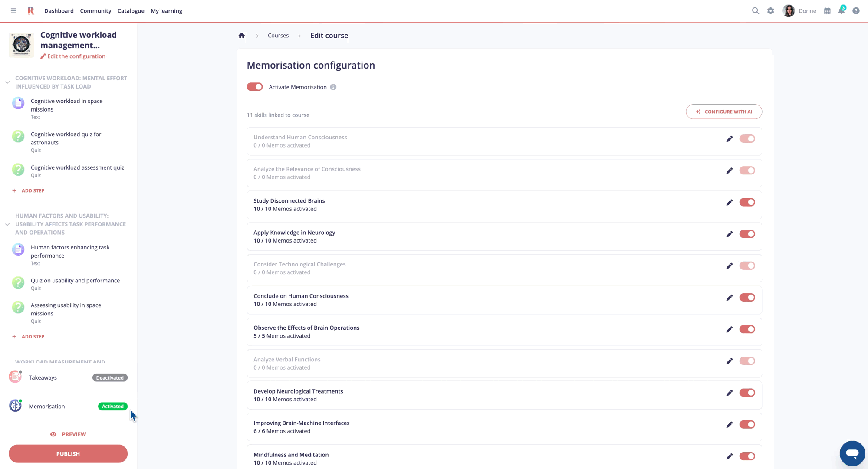This screenshot has width=868, height=469.
Task: Open the help question mark icon
Action: point(856,11)
